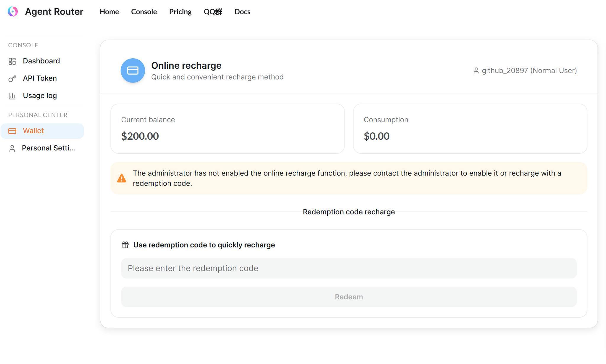Click the Redeem button
Viewport: 606px width, 364px height.
(x=349, y=297)
